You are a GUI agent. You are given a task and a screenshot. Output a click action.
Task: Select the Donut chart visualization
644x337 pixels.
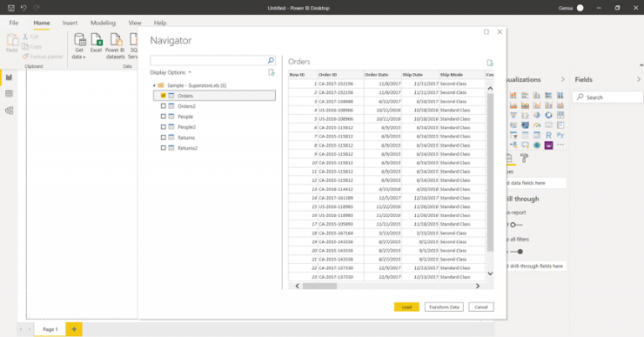(548, 116)
